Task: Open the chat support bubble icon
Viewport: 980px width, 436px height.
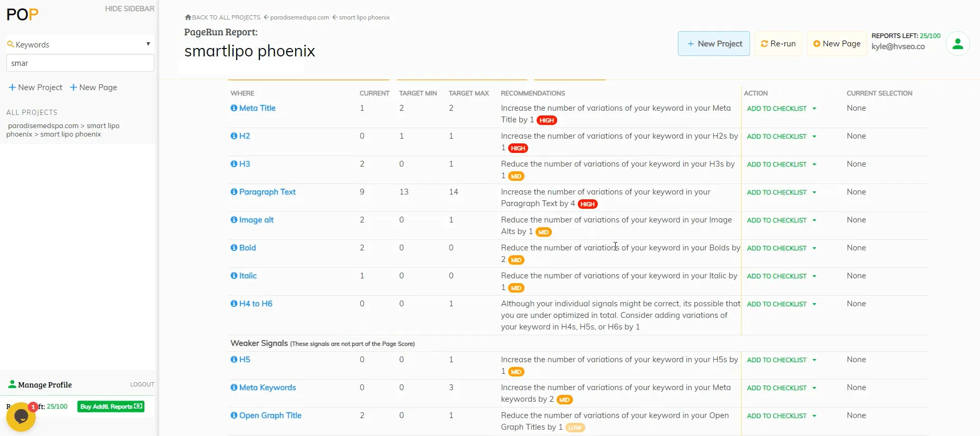Action: (21, 416)
